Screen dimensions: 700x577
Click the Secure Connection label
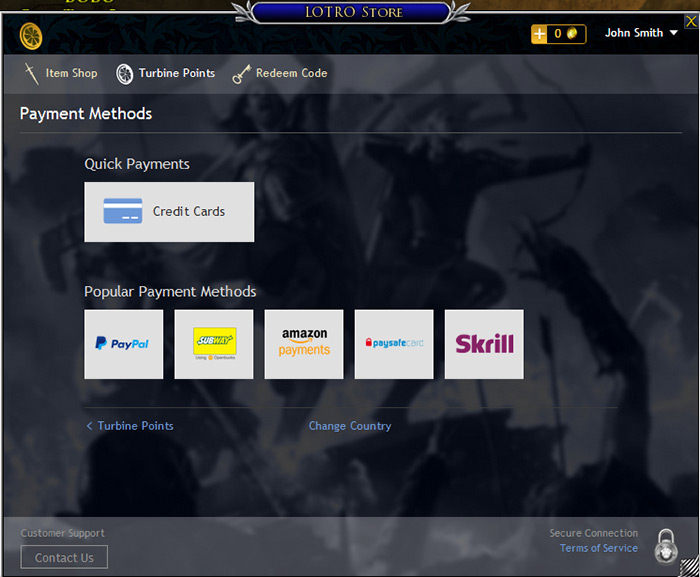[594, 533]
